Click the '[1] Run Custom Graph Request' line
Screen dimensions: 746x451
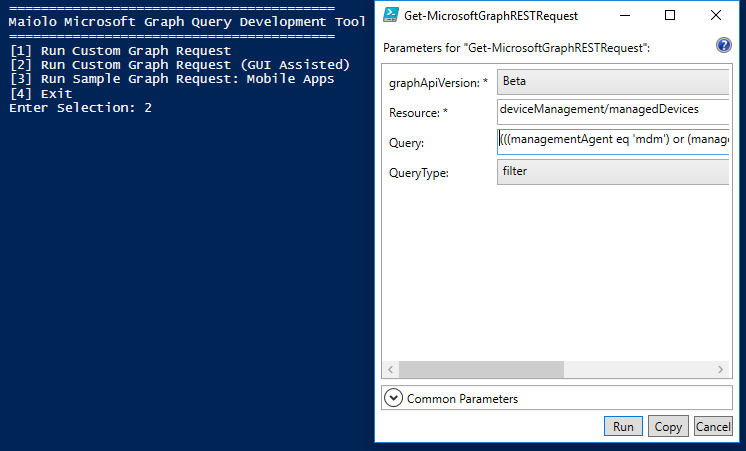120,50
